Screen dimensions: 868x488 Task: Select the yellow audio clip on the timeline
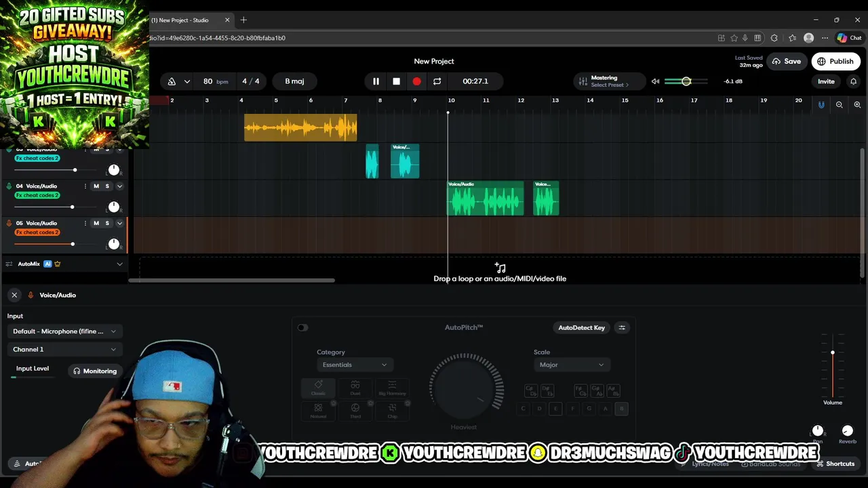click(x=300, y=127)
